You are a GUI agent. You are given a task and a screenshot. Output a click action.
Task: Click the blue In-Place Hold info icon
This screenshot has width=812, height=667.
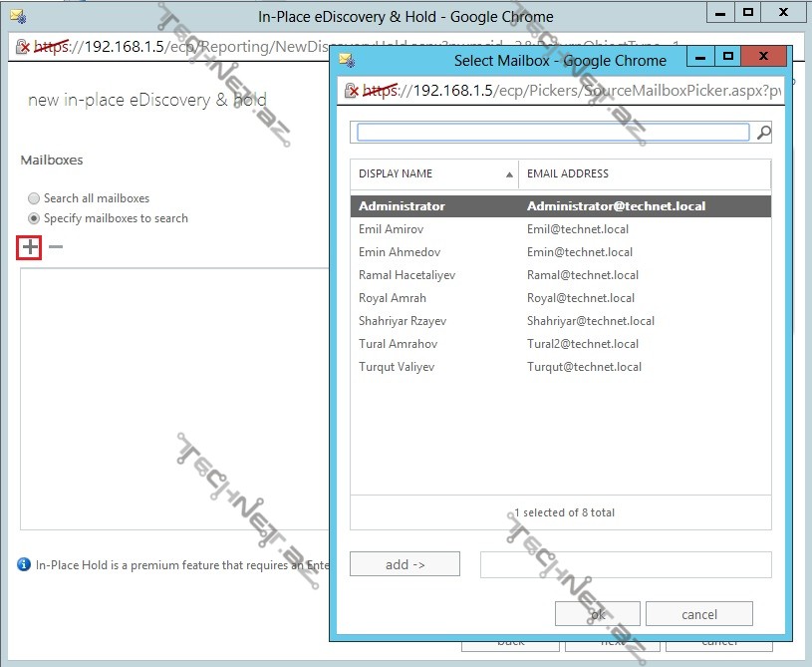click(24, 564)
